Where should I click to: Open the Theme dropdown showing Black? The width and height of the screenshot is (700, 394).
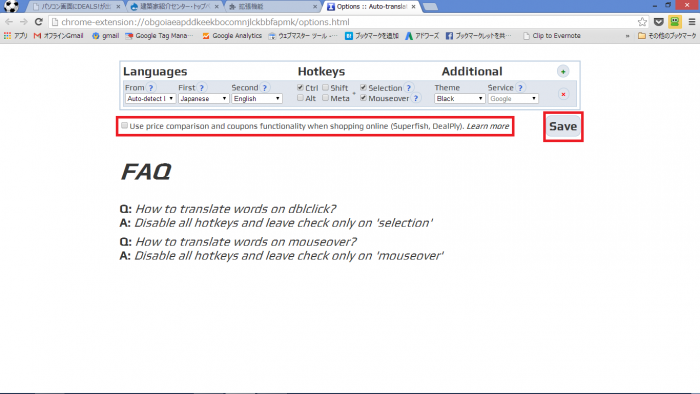pos(460,99)
